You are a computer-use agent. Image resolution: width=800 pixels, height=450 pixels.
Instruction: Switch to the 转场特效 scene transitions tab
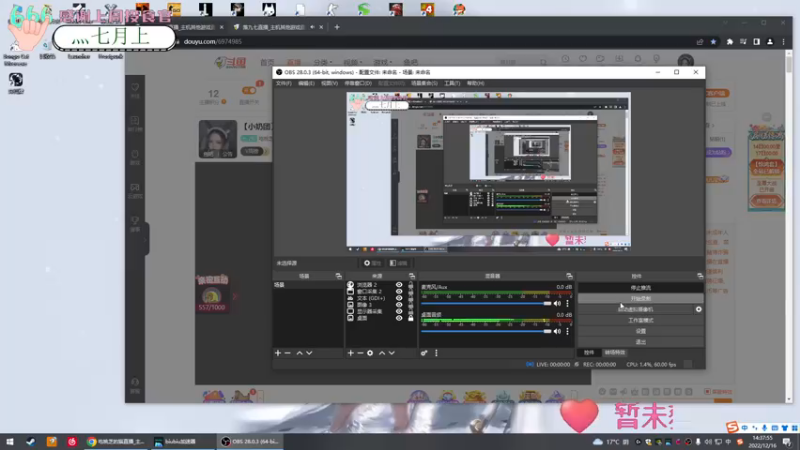click(614, 353)
